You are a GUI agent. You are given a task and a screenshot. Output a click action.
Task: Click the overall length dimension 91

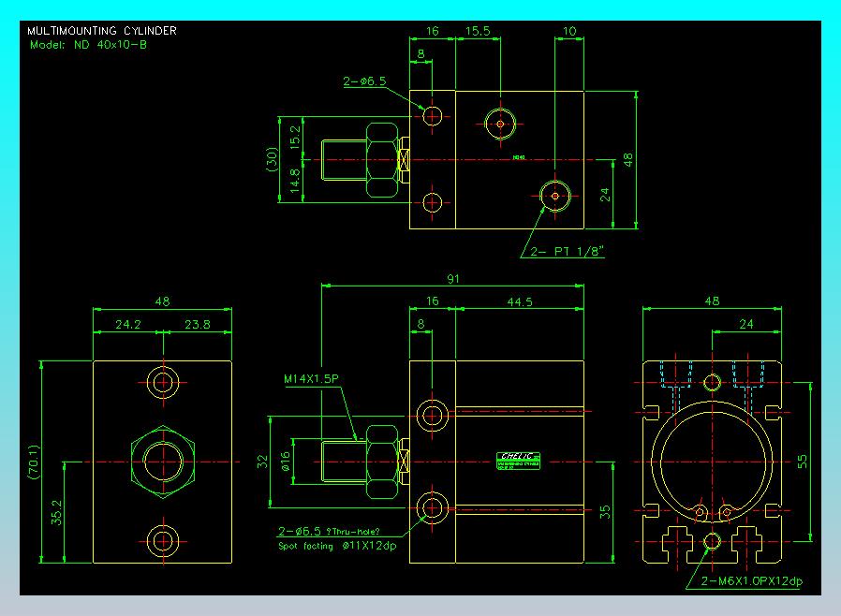click(x=453, y=279)
